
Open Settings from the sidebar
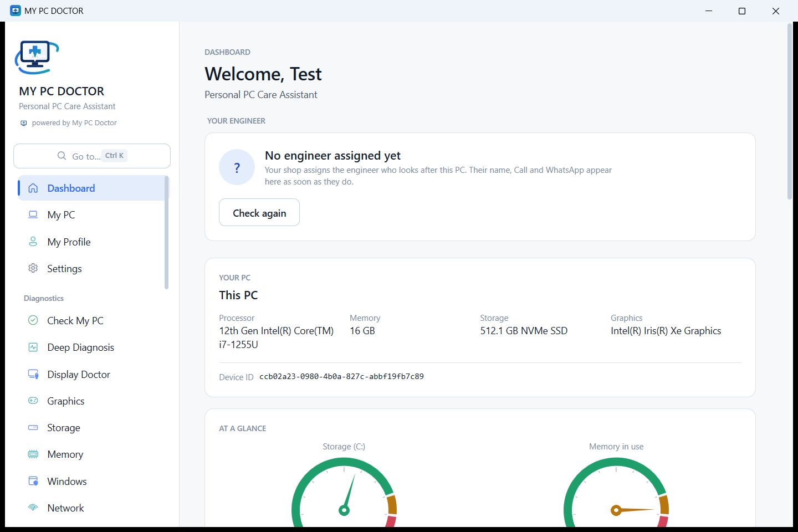[x=92, y=268]
